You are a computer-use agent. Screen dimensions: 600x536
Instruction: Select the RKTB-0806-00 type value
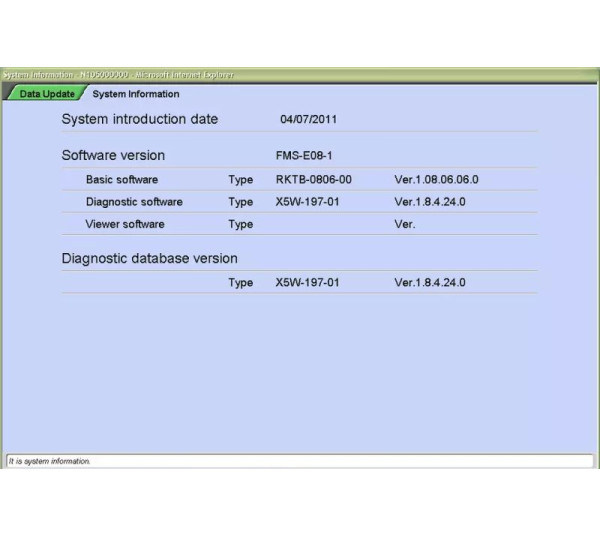(x=313, y=180)
